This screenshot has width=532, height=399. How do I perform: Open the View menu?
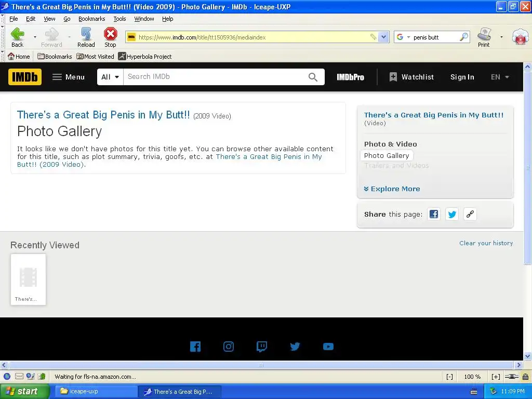49,19
